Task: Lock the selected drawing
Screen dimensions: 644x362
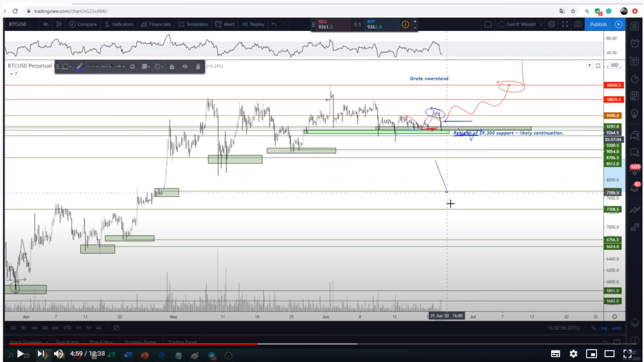Action: (x=172, y=66)
